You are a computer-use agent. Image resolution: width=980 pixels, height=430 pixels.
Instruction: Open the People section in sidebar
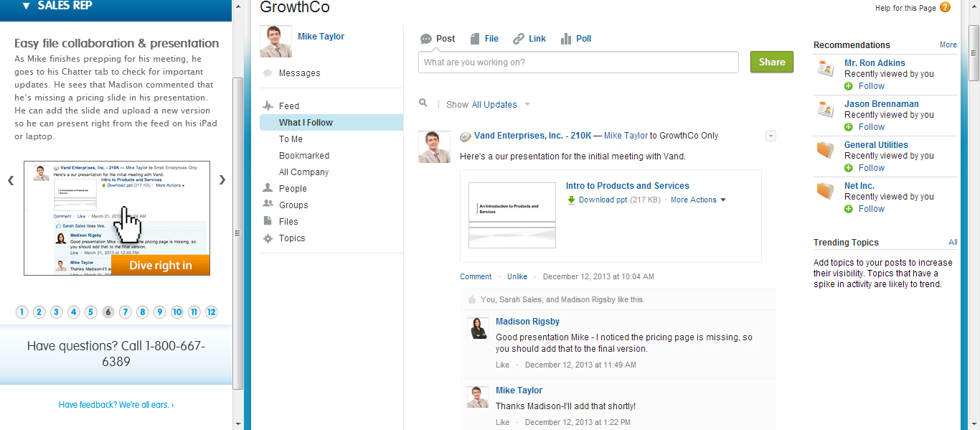(293, 189)
